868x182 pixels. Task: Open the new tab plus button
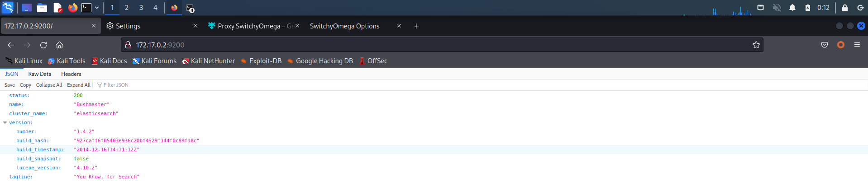[416, 26]
